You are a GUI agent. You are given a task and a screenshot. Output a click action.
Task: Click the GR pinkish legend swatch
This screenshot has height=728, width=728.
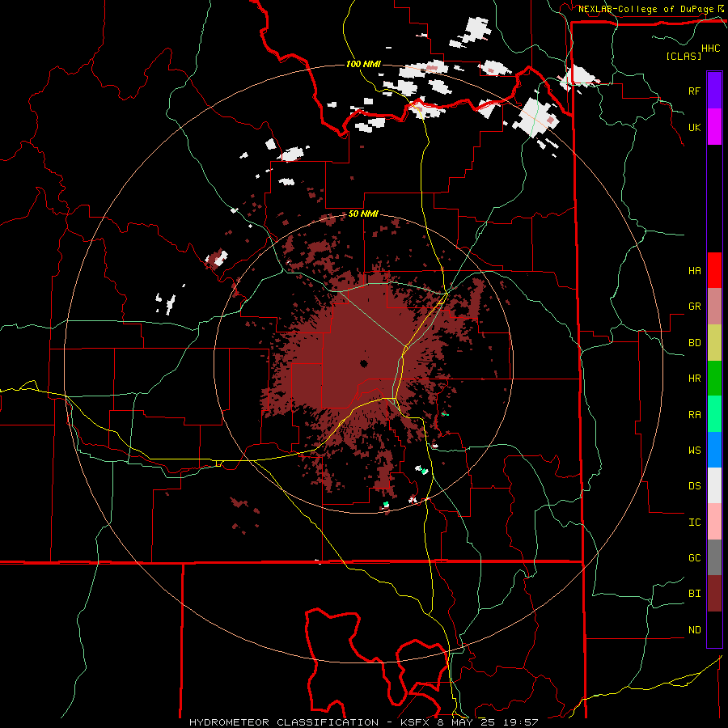point(714,307)
